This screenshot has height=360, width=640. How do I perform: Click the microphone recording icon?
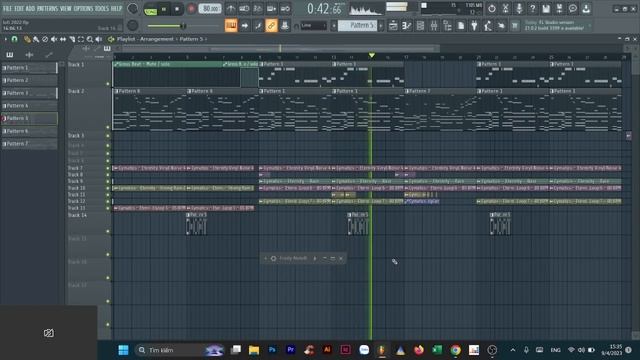[x=519, y=9]
